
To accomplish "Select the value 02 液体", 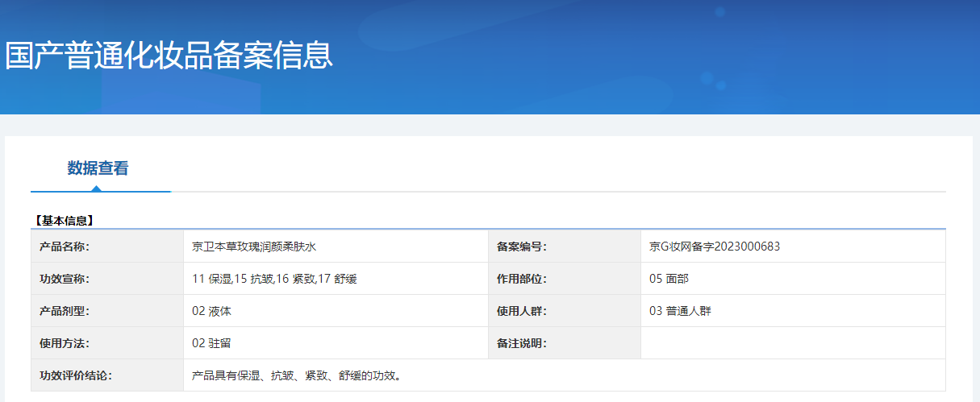I will 211,311.
